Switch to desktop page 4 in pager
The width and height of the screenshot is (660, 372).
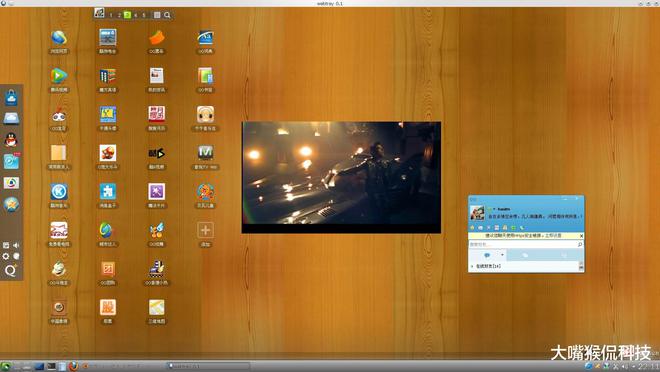pyautogui.click(x=136, y=15)
